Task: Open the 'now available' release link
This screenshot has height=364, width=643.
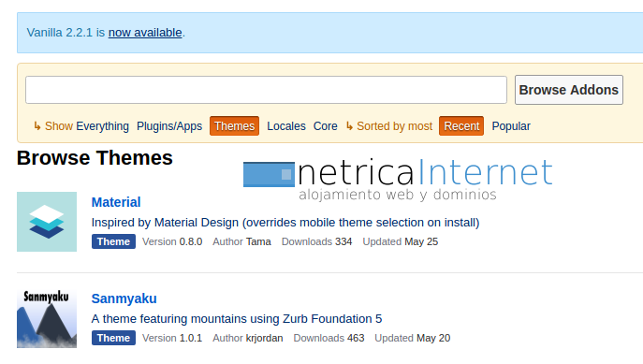Action: click(145, 33)
